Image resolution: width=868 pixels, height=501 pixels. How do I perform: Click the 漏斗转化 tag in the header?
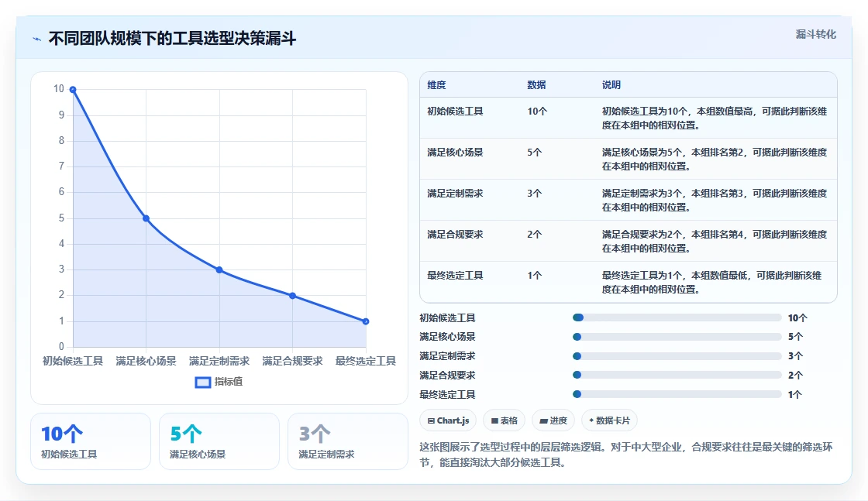(x=815, y=34)
